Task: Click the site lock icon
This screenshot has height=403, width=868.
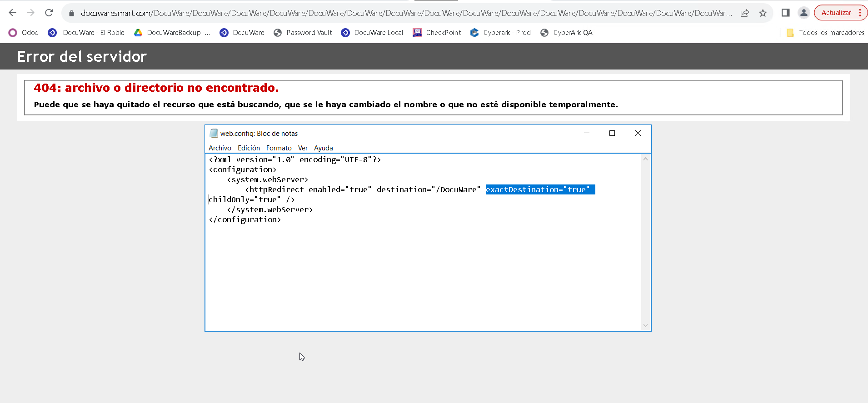Action: point(71,13)
